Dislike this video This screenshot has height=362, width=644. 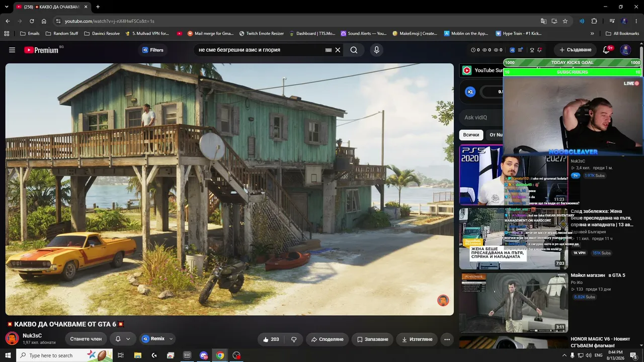294,339
